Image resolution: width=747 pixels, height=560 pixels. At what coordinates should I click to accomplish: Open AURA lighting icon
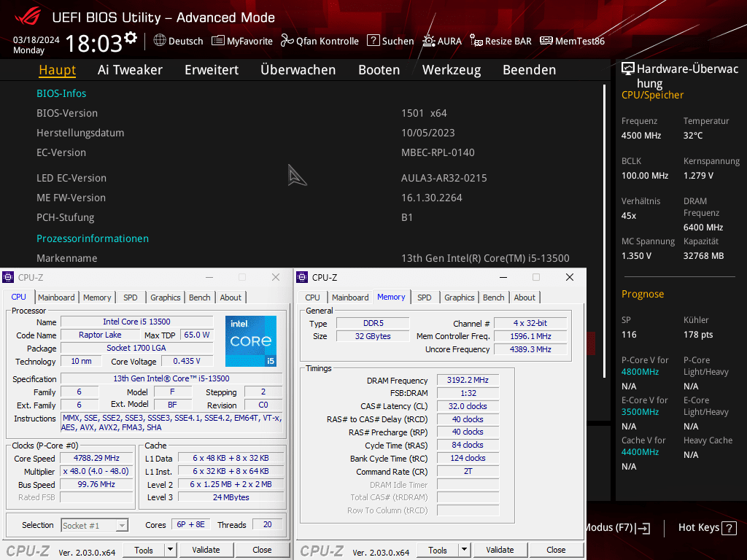[429, 41]
